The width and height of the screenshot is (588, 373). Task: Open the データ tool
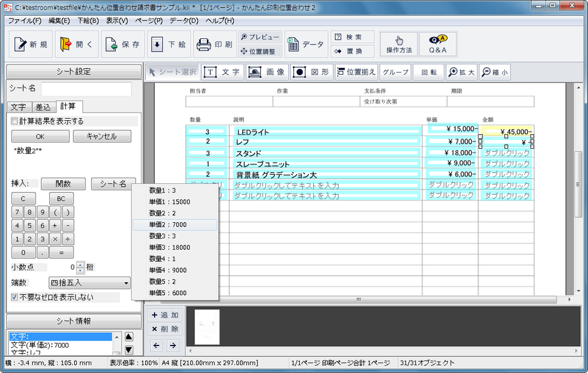(x=306, y=44)
